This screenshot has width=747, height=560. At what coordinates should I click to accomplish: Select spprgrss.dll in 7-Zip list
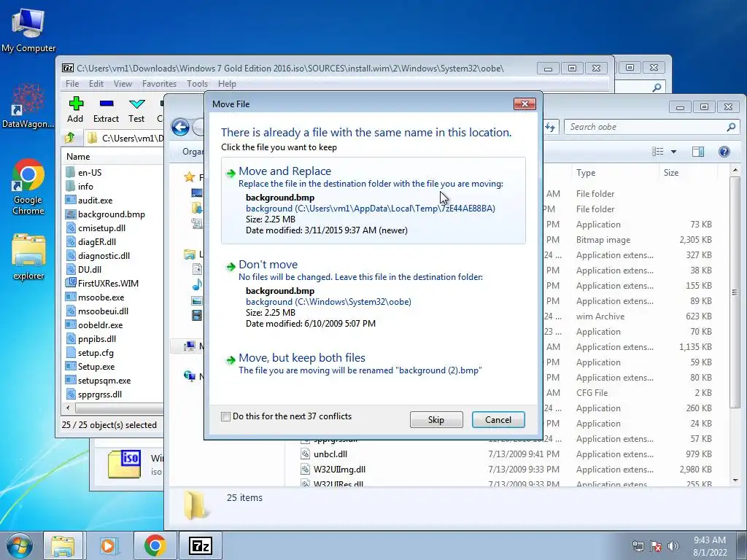click(99, 394)
